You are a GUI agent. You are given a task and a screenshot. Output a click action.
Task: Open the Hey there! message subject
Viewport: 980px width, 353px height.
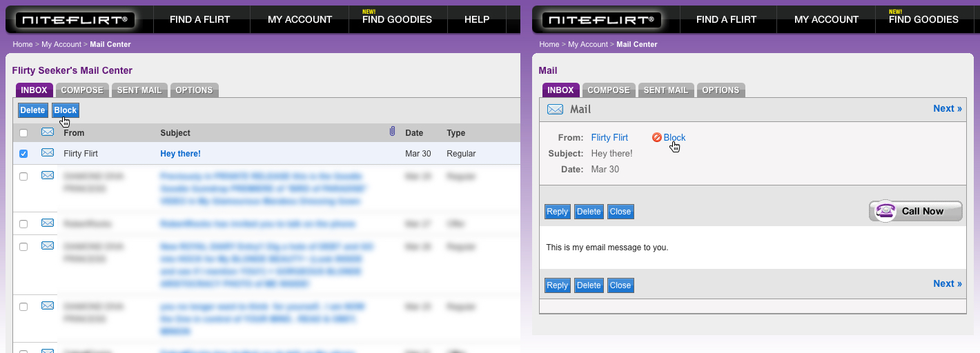point(180,154)
